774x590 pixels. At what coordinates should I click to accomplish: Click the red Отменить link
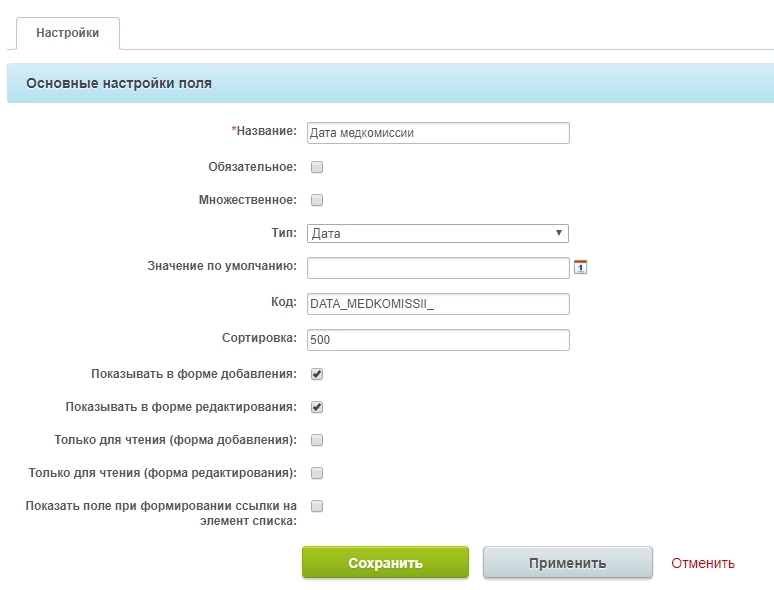702,563
